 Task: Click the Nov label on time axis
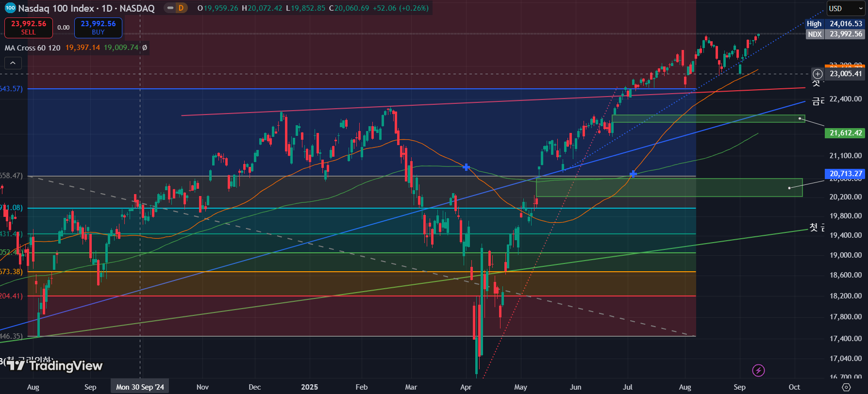coord(202,387)
